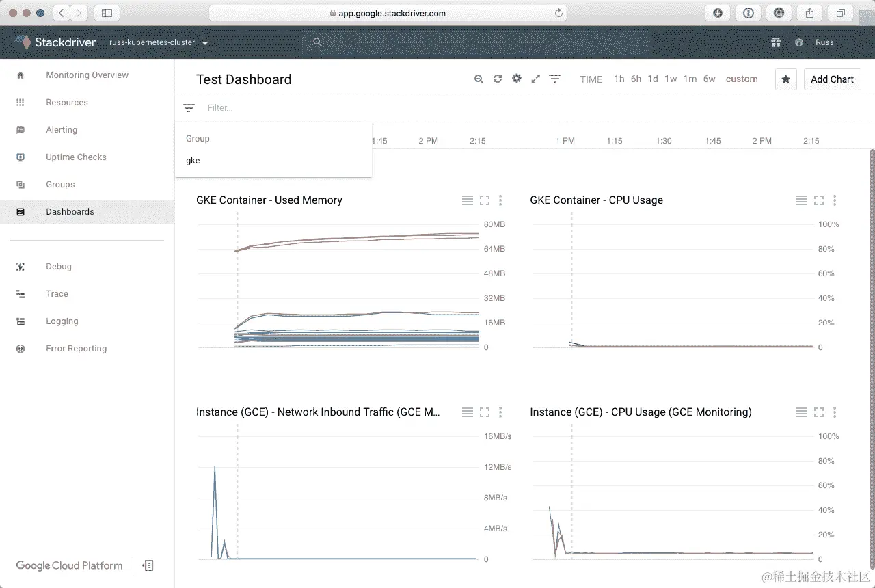Click the Logging icon in the sidebar
The height and width of the screenshot is (588, 875).
[x=21, y=321]
